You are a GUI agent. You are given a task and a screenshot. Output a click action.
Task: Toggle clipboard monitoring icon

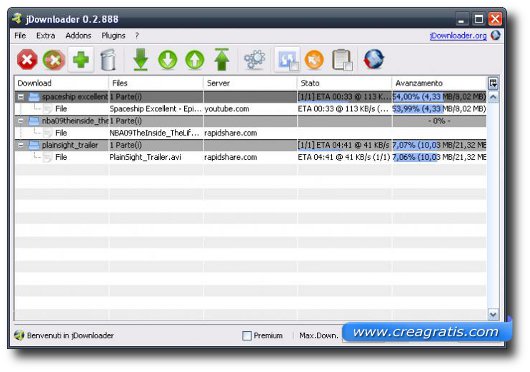coord(342,60)
